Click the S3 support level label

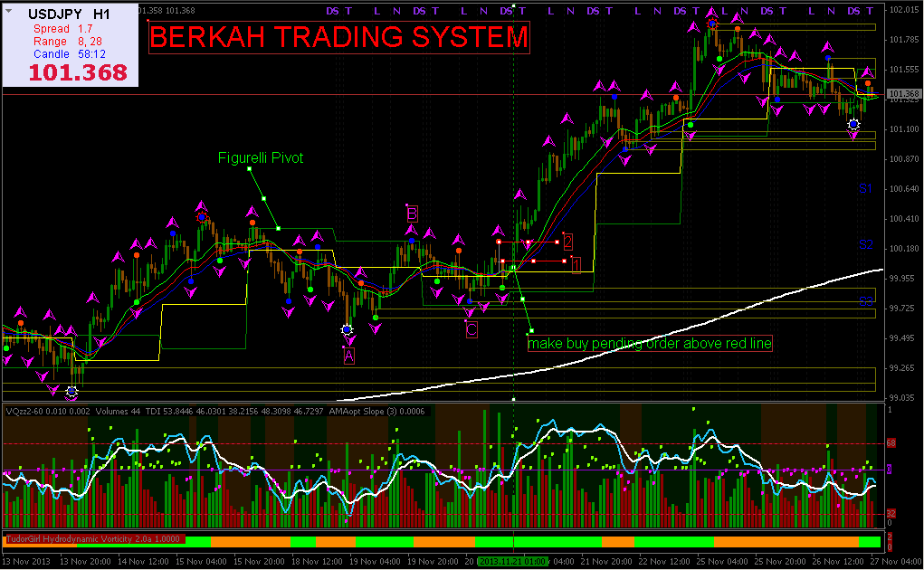pyautogui.click(x=866, y=301)
